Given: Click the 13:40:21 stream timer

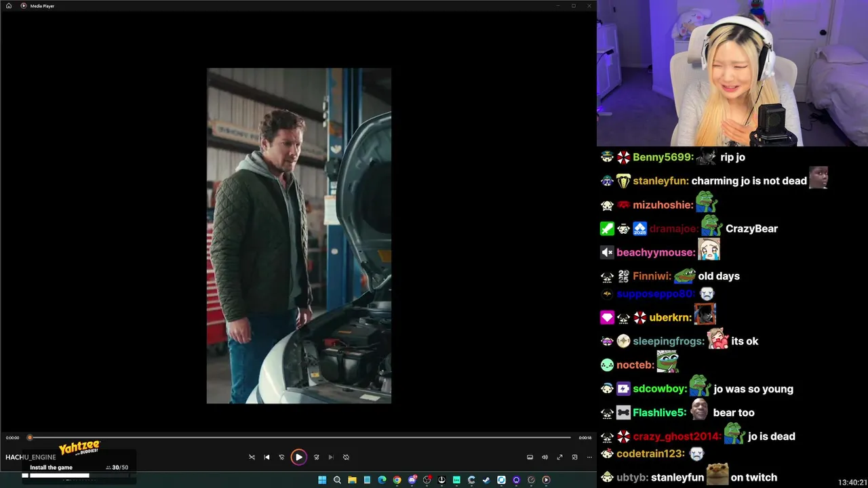Looking at the screenshot, I should pos(852,483).
